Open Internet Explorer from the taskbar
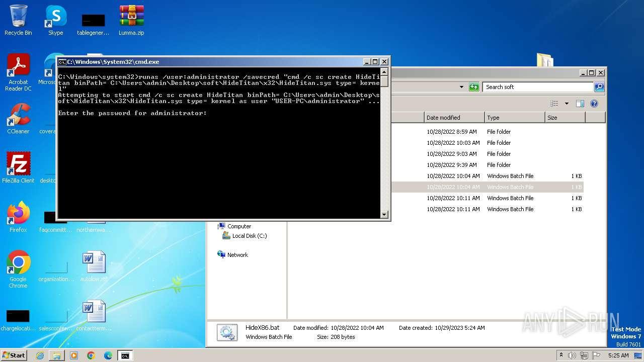The image size is (644, 362). 40,355
